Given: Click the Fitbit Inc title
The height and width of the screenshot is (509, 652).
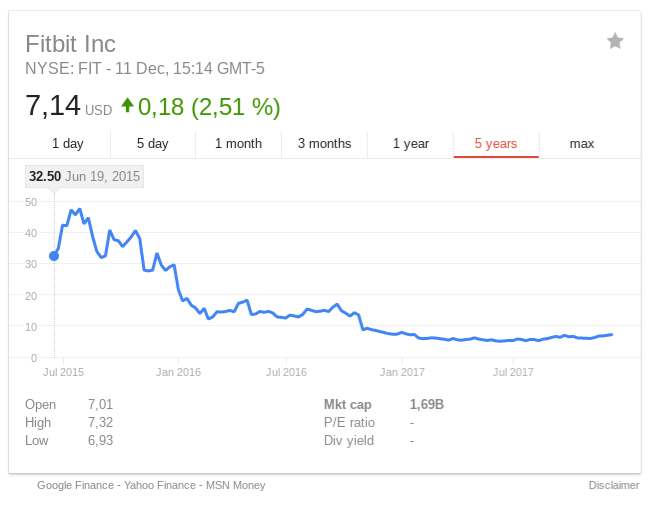Looking at the screenshot, I should pos(70,44).
